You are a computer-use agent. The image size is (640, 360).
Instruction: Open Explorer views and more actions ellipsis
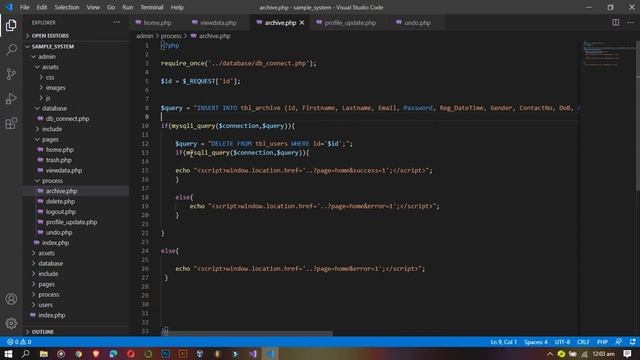(117, 22)
